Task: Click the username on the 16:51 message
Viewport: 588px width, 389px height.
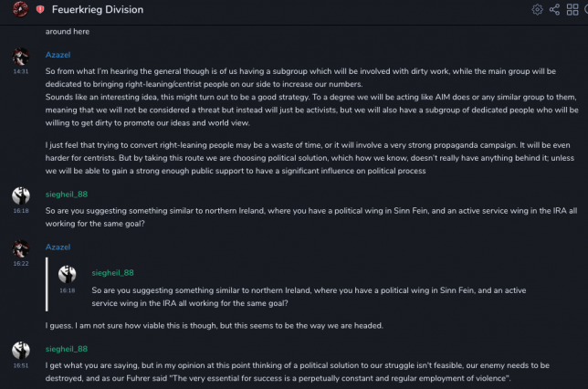Action: pos(67,349)
